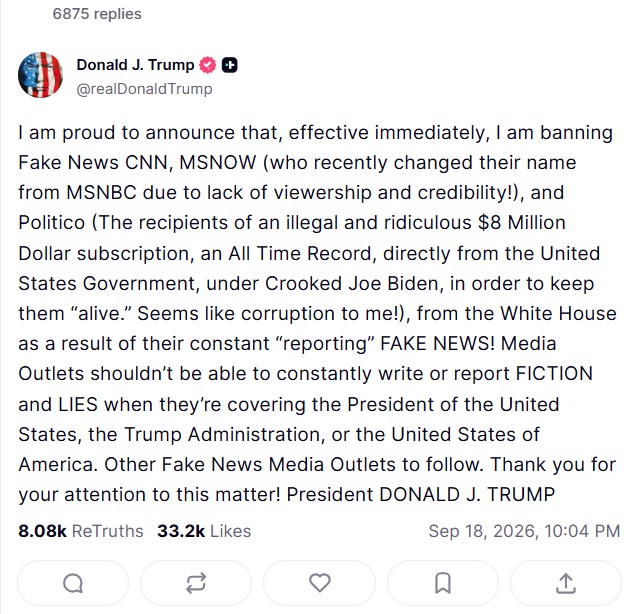Open the Sep 18, 2026 timestamp

524,531
